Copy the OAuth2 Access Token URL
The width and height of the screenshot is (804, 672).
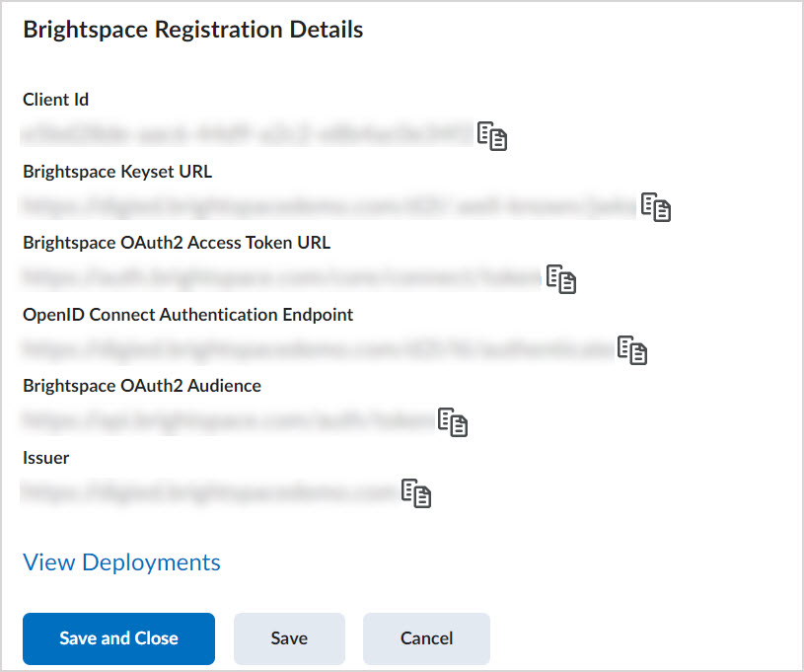tap(561, 279)
